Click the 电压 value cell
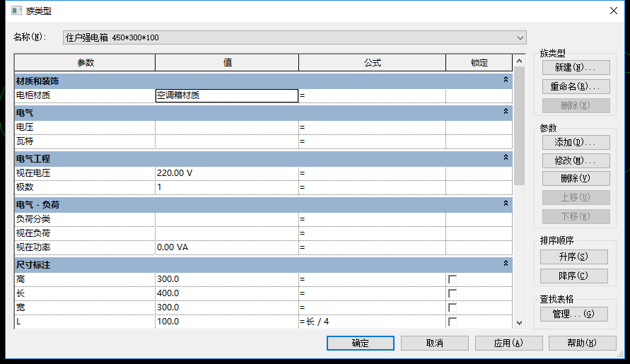The width and height of the screenshot is (630, 364). 226,127
